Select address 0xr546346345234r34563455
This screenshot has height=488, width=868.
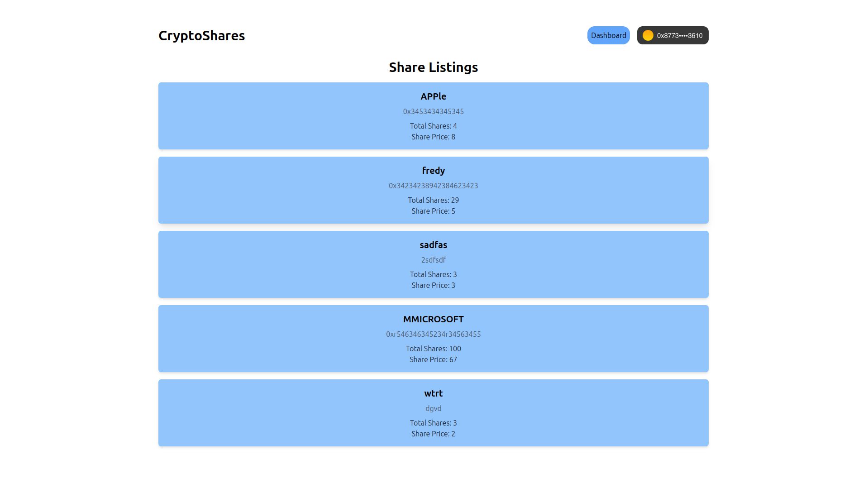pos(433,334)
